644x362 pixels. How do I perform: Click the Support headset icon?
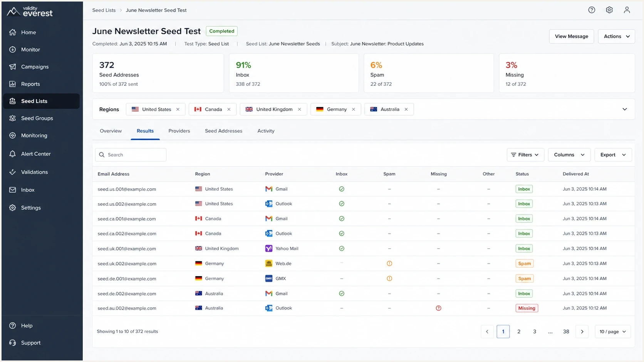point(13,343)
